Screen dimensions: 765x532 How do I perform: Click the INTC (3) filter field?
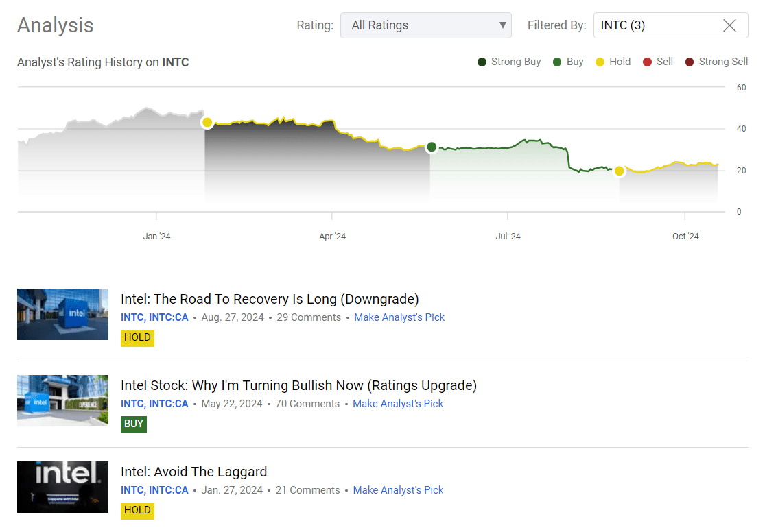pos(670,25)
